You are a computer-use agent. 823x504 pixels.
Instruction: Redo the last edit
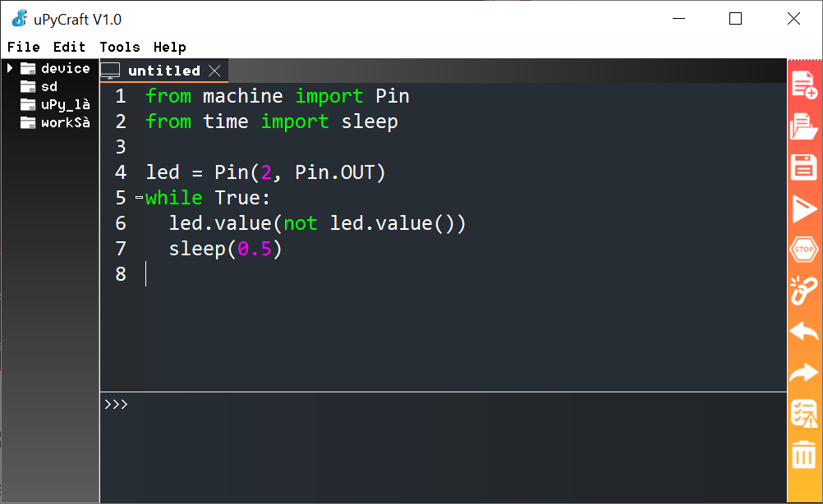coord(803,373)
